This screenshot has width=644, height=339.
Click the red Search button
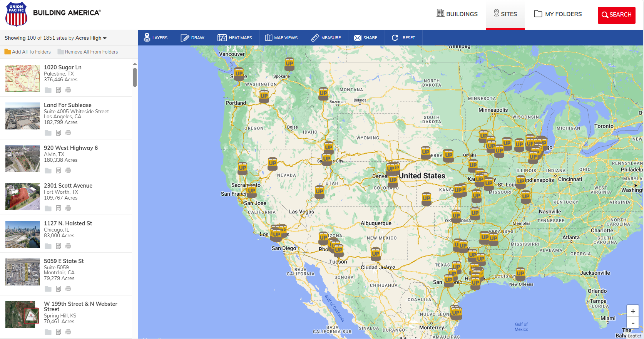pyautogui.click(x=617, y=15)
